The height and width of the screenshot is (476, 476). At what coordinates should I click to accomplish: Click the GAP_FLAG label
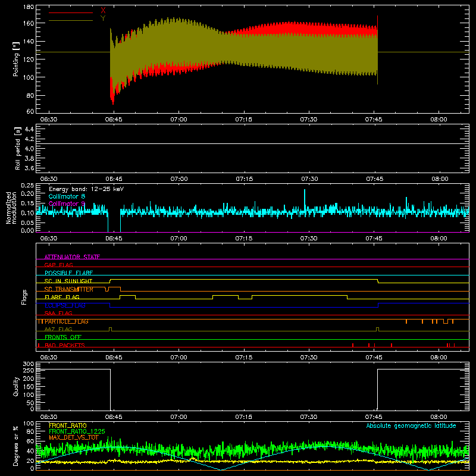pos(58,265)
